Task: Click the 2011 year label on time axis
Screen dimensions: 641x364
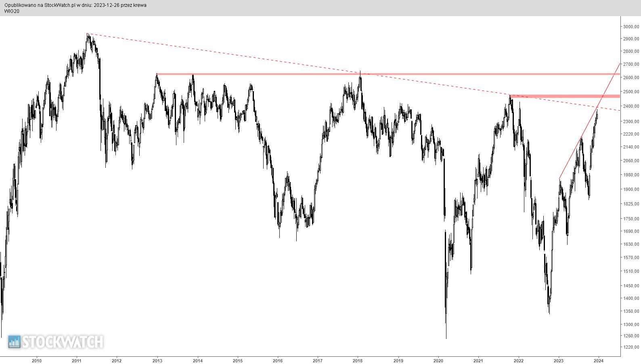Action: tap(77, 361)
